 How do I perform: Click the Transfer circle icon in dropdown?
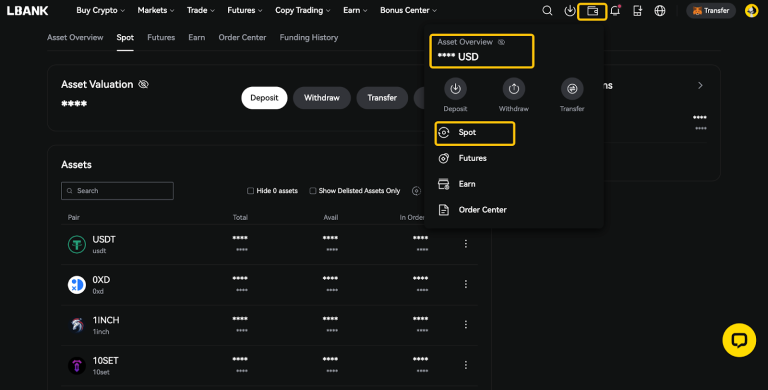pos(572,89)
